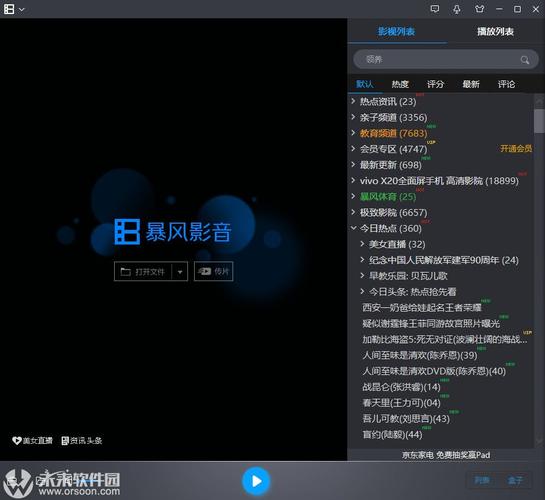
Task: Click the media list vertical scrollbar thumb
Action: (x=539, y=121)
